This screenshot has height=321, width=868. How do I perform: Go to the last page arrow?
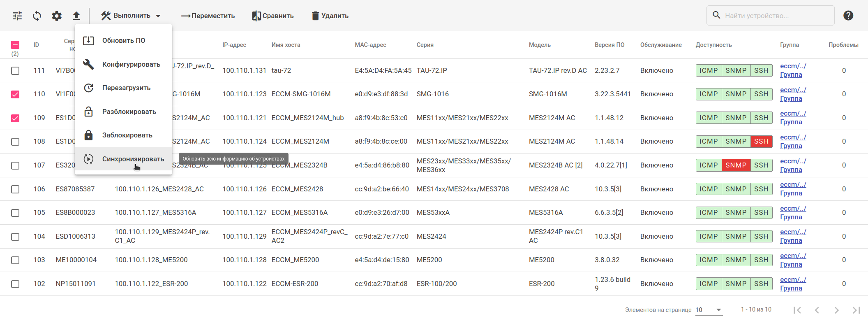pyautogui.click(x=856, y=310)
